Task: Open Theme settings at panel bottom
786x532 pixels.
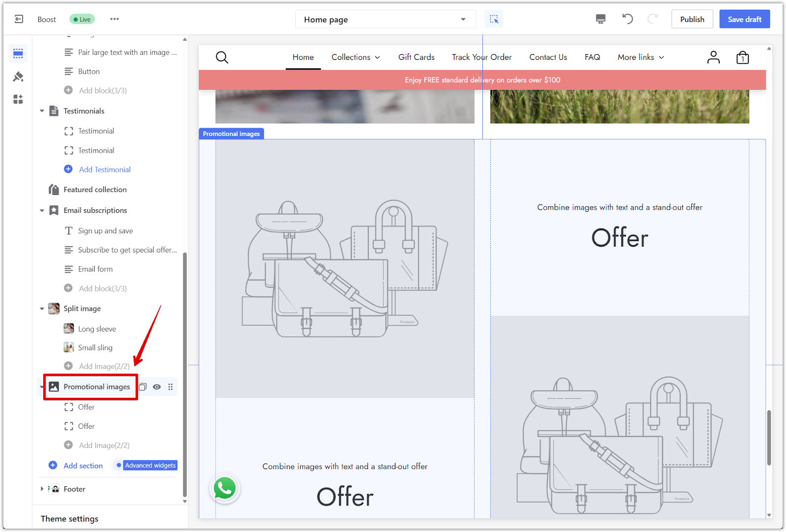Action: [69, 519]
